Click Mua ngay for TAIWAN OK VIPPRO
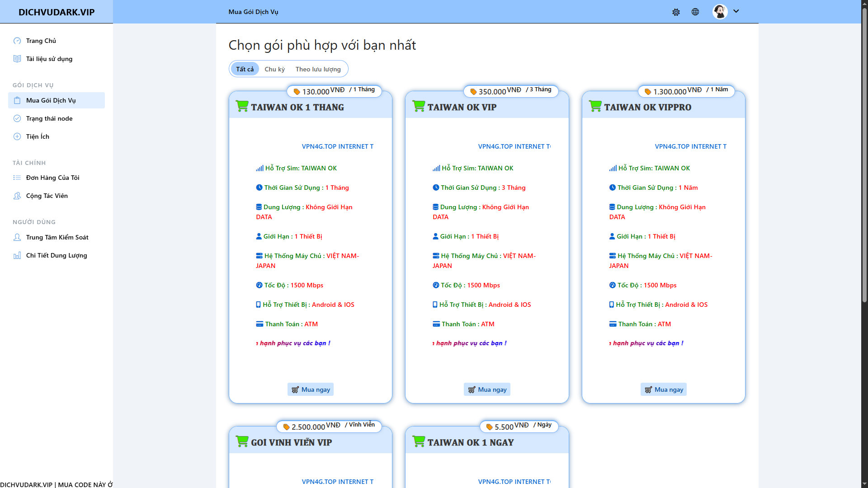The width and height of the screenshot is (868, 488). (x=664, y=389)
